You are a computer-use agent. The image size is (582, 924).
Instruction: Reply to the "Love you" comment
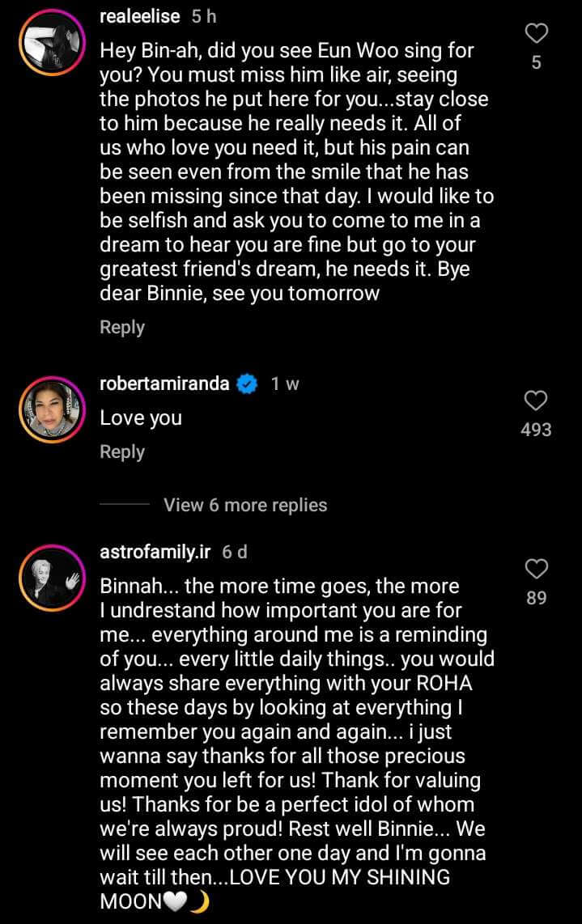point(121,452)
